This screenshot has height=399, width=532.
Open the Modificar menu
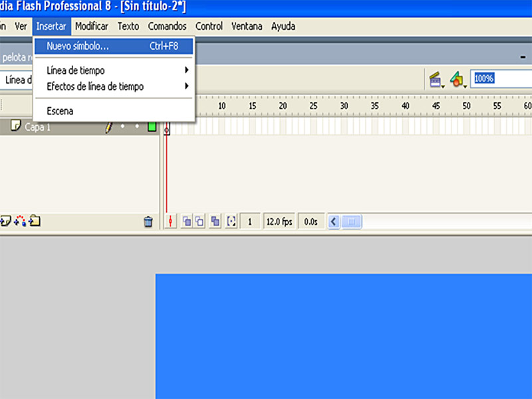coord(92,27)
